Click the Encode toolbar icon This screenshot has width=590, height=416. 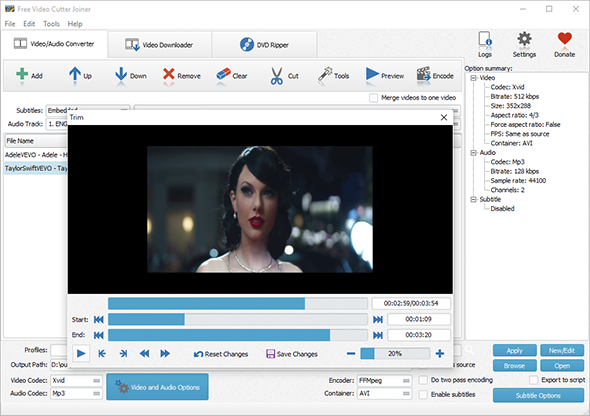point(424,75)
